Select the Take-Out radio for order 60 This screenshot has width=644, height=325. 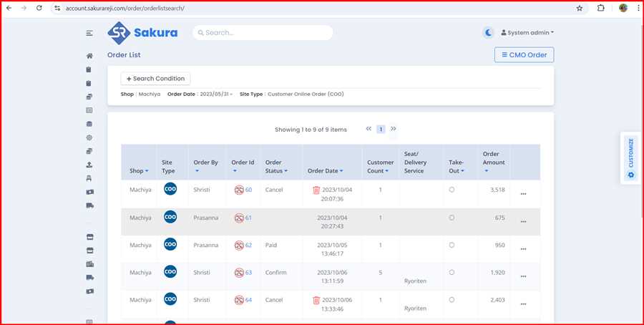pyautogui.click(x=452, y=190)
